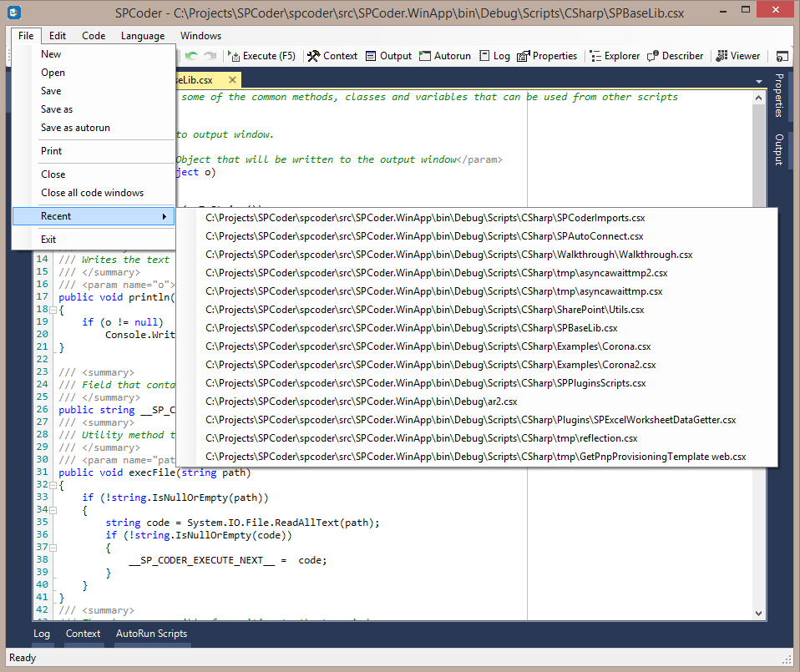The height and width of the screenshot is (672, 800).
Task: Open the File menu
Action: pyautogui.click(x=26, y=36)
